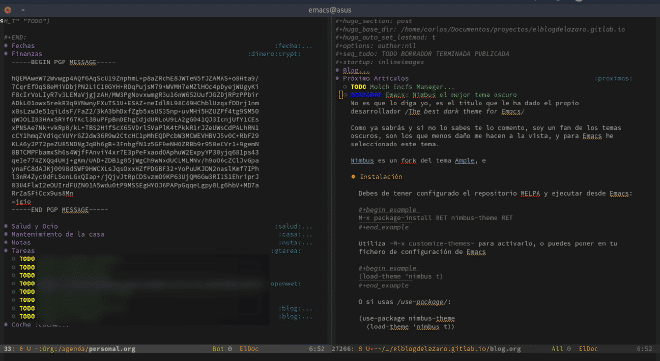Click the openwet: tag in the Tareas list

pos(286,284)
